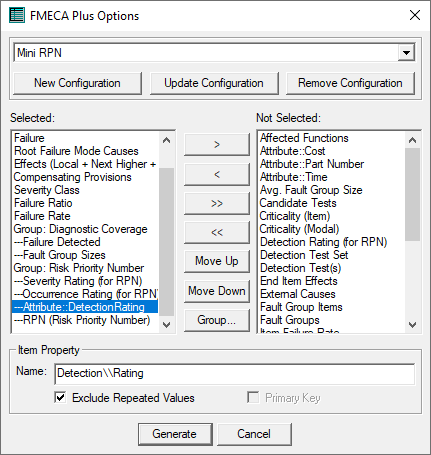Select Attribute::Time
The image size is (431, 455).
[332, 177]
